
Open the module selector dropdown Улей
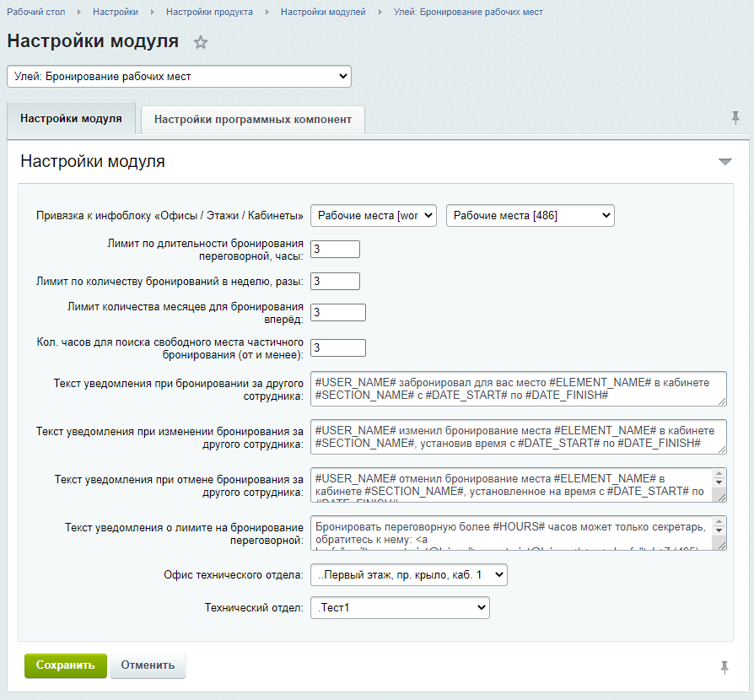[179, 77]
